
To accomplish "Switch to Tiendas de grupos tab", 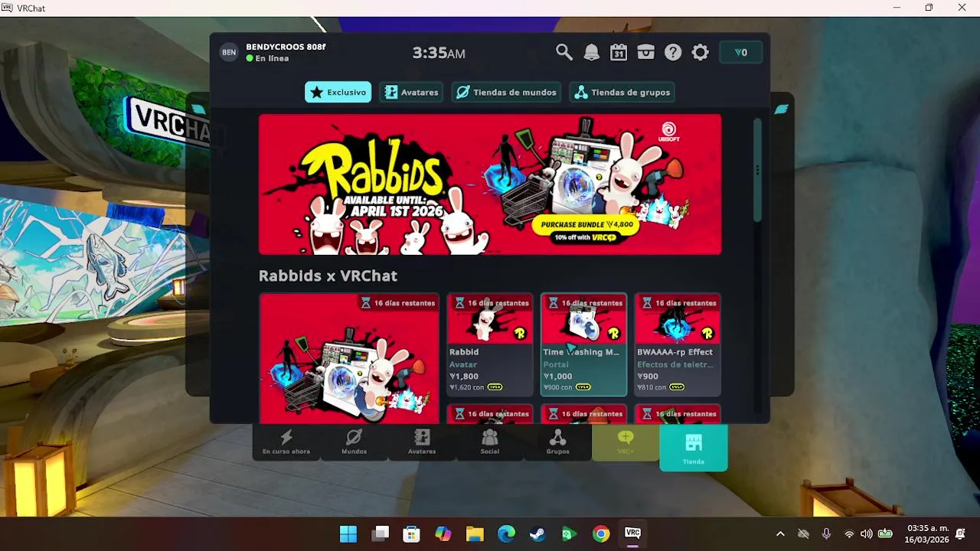I will click(622, 92).
